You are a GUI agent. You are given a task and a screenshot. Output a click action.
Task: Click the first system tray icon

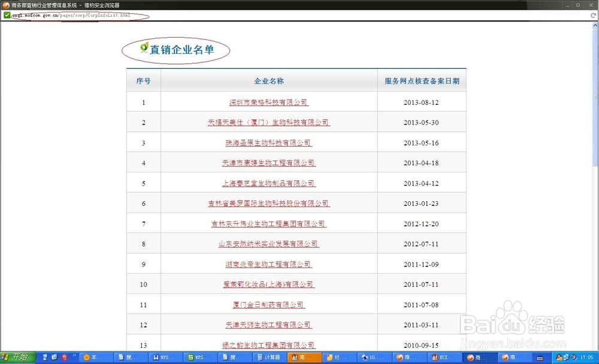coord(559,357)
